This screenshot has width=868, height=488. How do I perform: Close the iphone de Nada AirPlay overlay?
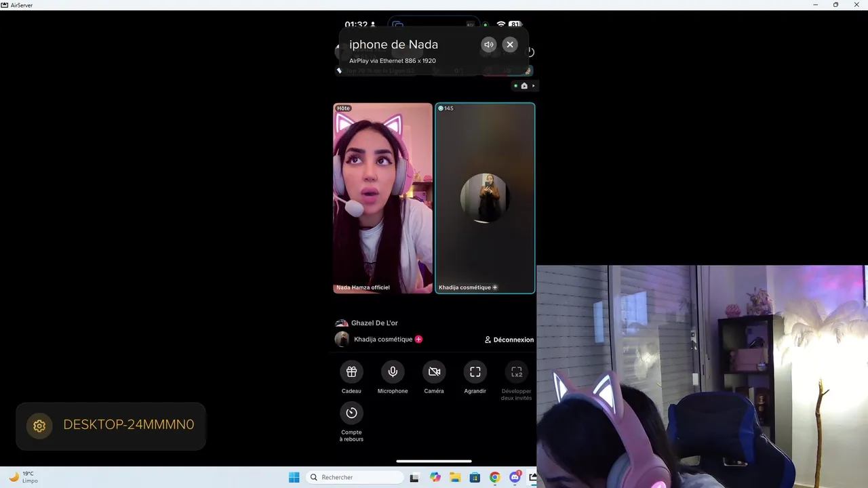510,45
